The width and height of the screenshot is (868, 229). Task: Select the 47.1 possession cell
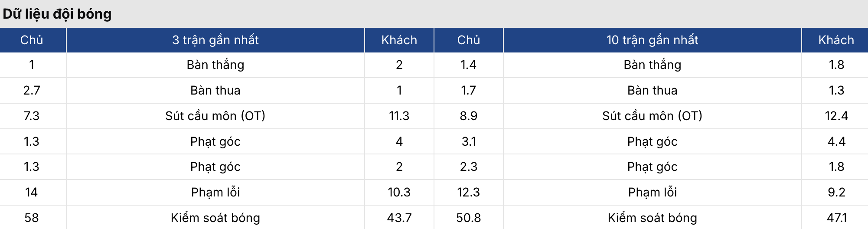click(x=836, y=218)
